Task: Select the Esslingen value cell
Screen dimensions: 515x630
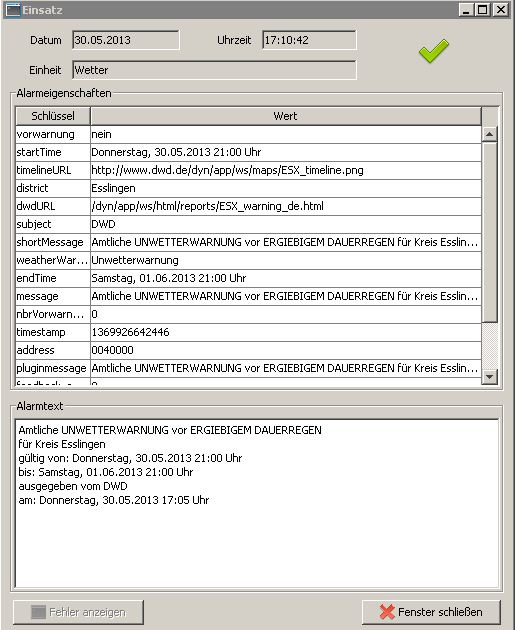Action: point(286,188)
